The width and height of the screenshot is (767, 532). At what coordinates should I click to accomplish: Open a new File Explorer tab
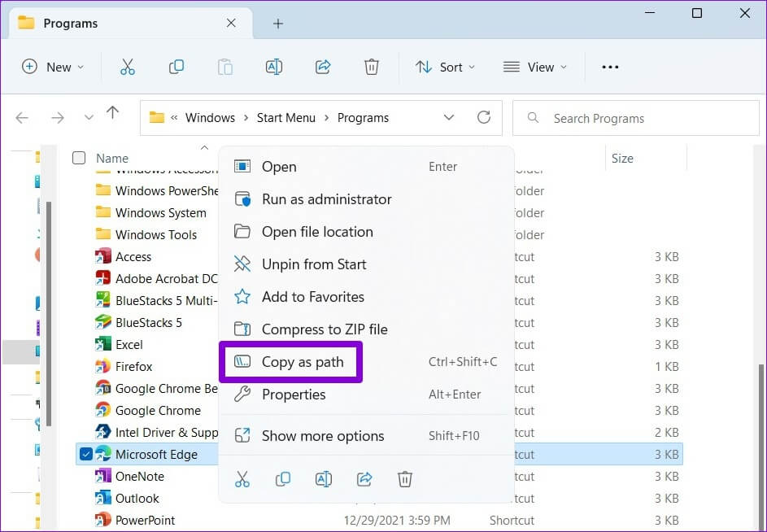(x=278, y=24)
